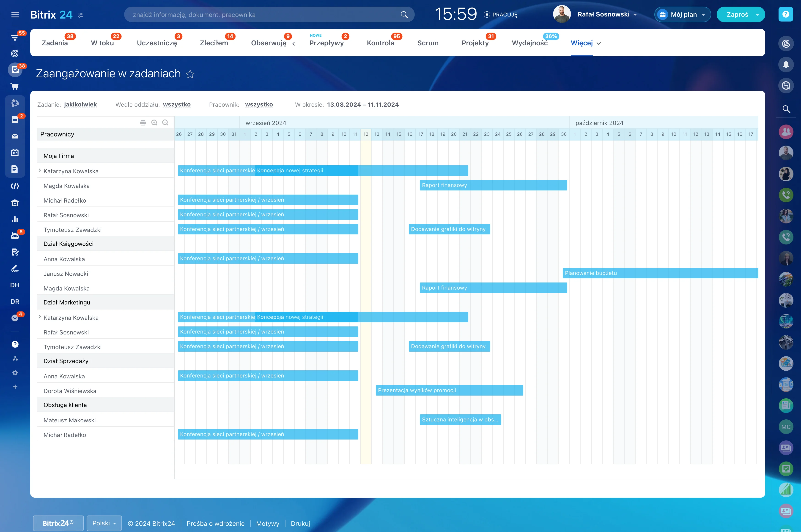Image resolution: width=801 pixels, height=532 pixels.
Task: Click the Zaproś invite button
Action: point(737,15)
